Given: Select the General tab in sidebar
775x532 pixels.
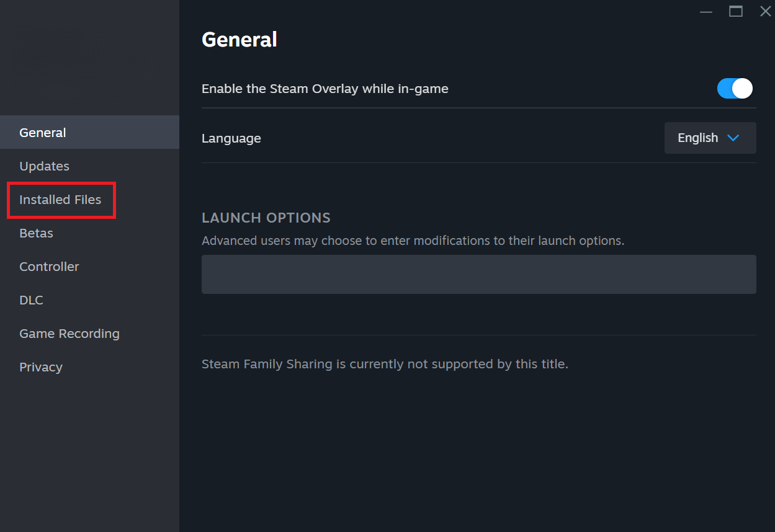Looking at the screenshot, I should [x=43, y=133].
